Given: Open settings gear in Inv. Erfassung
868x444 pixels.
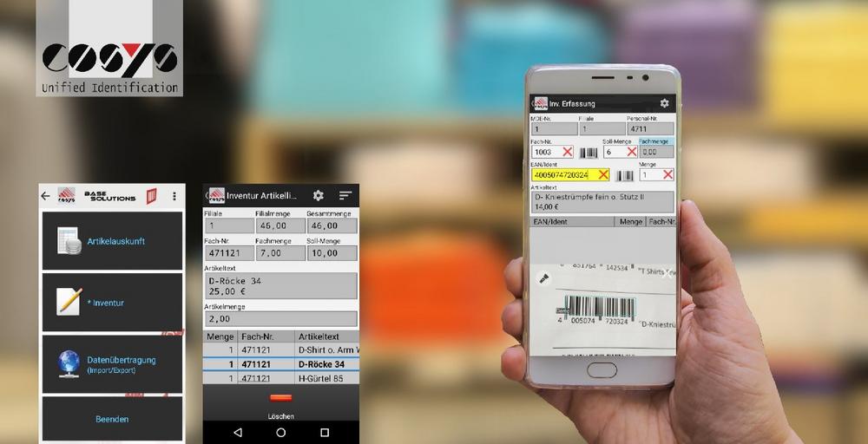Looking at the screenshot, I should click(665, 103).
